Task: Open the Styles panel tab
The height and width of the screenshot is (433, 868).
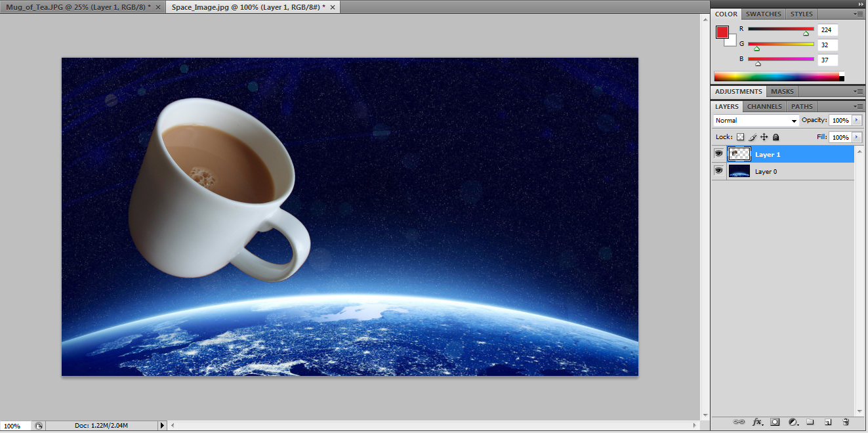Action: pos(801,14)
